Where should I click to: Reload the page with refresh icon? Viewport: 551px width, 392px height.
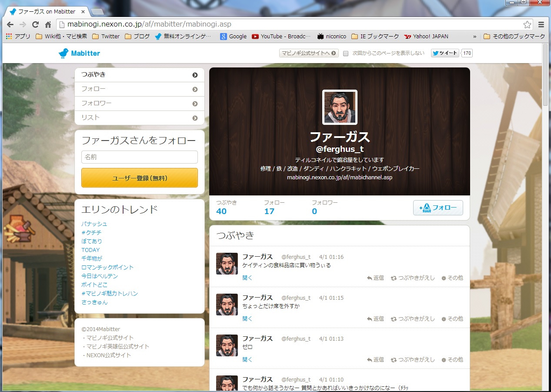tap(35, 24)
